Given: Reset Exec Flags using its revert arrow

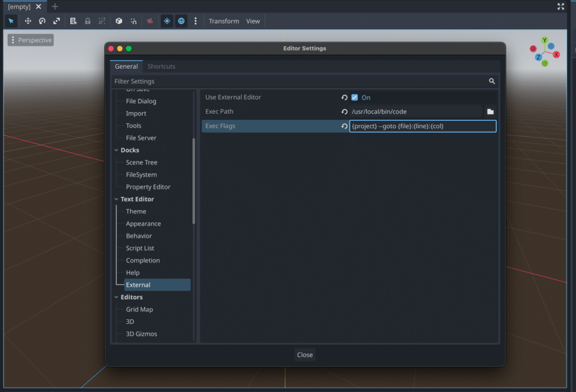Looking at the screenshot, I should click(344, 126).
